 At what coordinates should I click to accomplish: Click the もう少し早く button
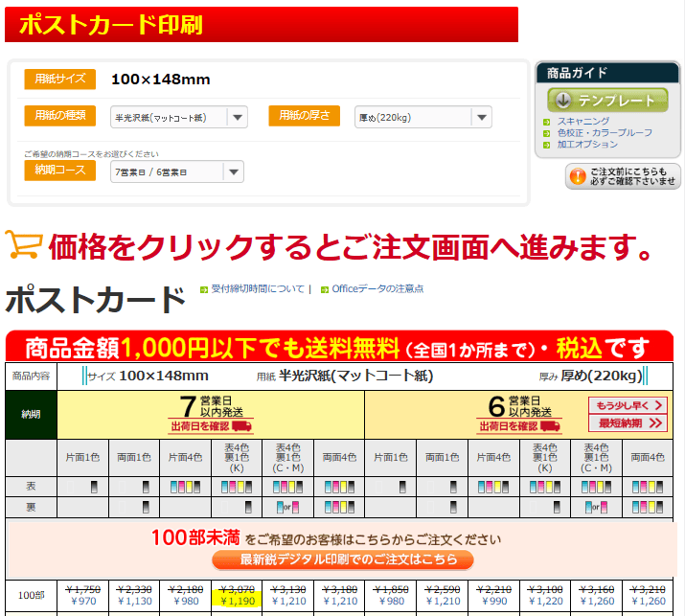coord(627,405)
